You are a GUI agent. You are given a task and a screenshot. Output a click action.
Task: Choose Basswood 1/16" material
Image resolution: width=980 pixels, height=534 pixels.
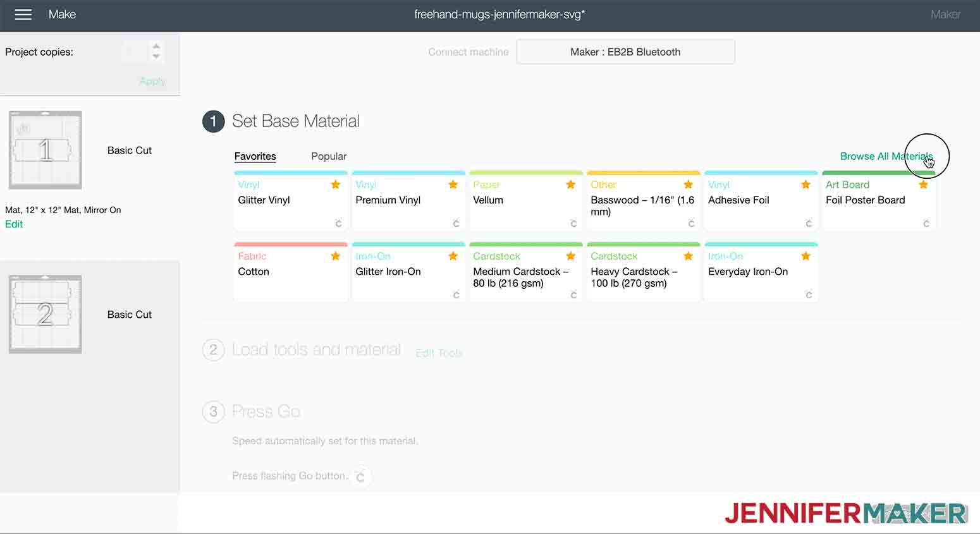[643, 201]
